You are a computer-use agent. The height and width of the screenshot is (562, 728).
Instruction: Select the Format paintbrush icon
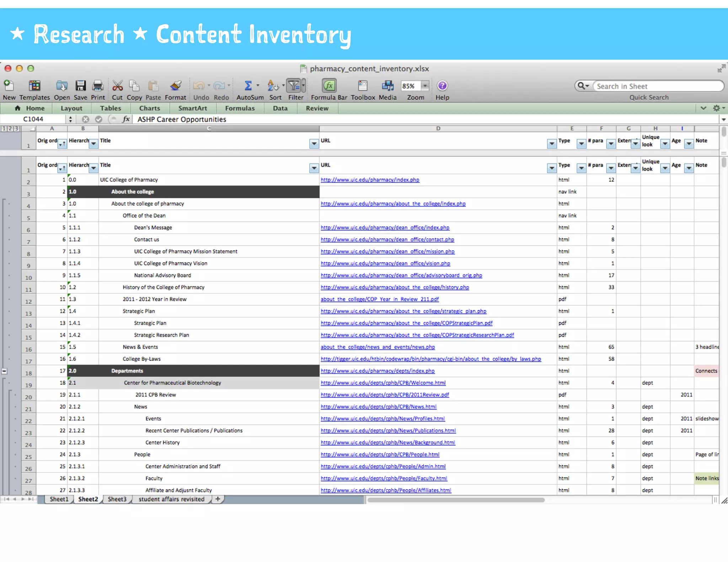[x=176, y=86]
